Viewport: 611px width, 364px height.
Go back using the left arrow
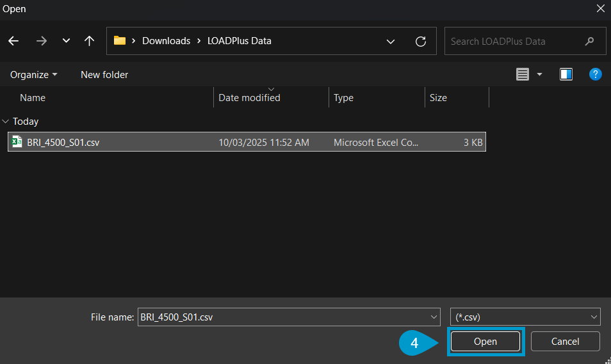[13, 41]
